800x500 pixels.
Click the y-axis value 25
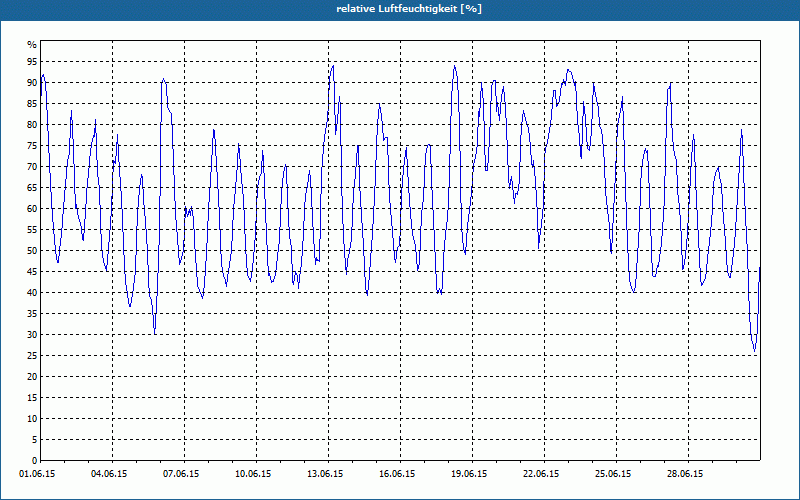coord(32,356)
